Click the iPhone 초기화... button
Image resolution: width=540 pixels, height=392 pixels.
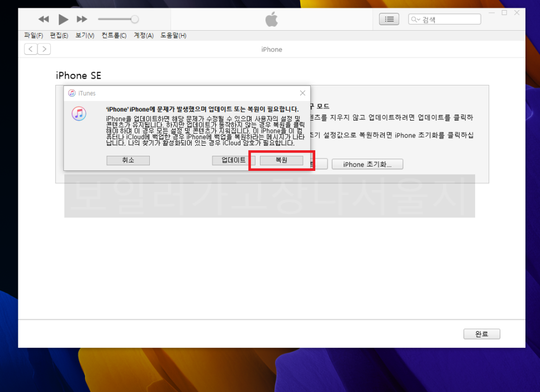point(367,164)
